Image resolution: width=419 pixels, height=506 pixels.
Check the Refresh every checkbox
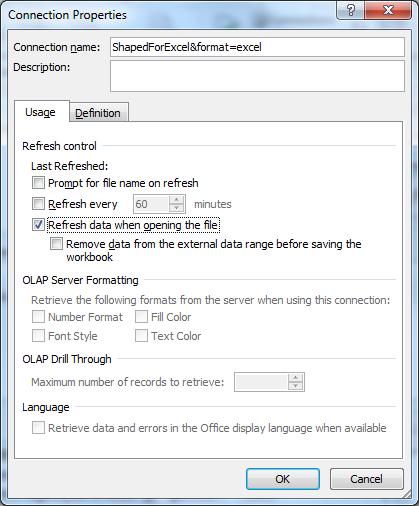[x=38, y=203]
